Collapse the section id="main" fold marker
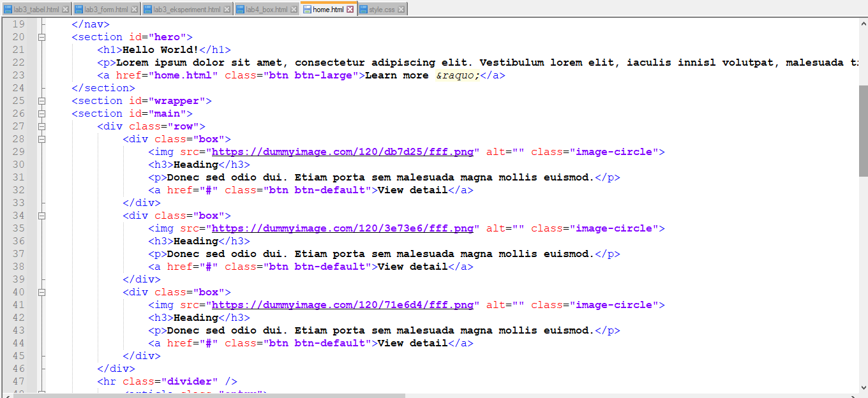The image size is (868, 398). (x=41, y=113)
